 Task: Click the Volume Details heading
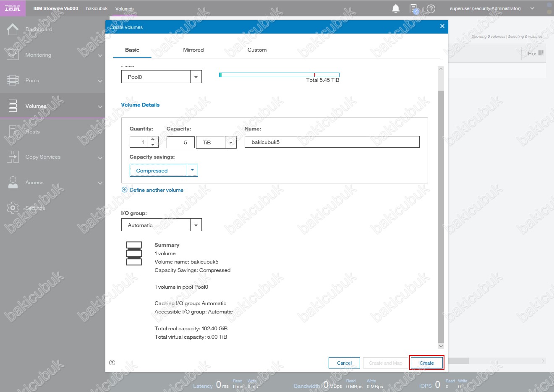click(x=140, y=105)
